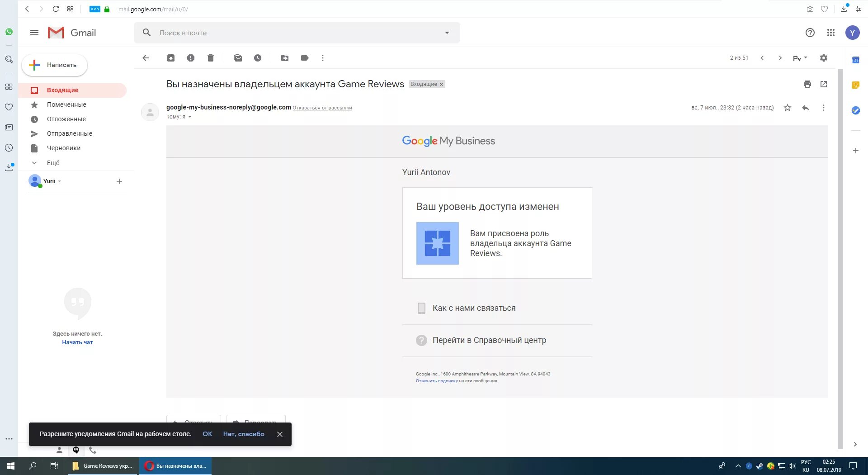Report email as spam

tap(191, 58)
